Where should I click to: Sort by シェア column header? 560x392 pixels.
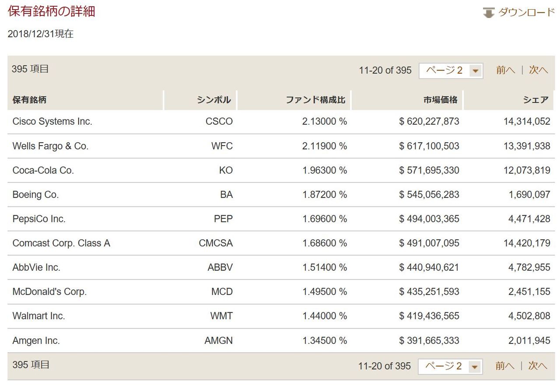(535, 100)
